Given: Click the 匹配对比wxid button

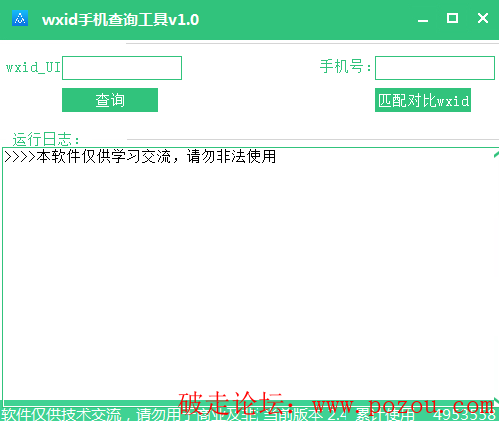Looking at the screenshot, I should point(423,100).
